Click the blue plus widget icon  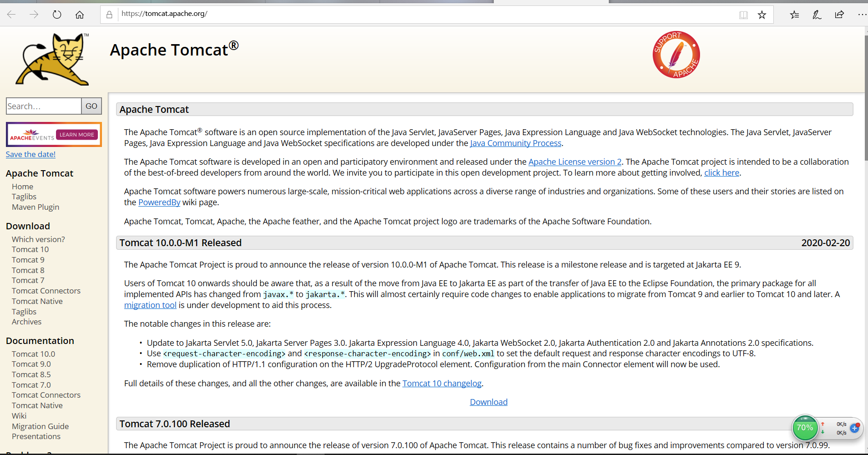[854, 428]
